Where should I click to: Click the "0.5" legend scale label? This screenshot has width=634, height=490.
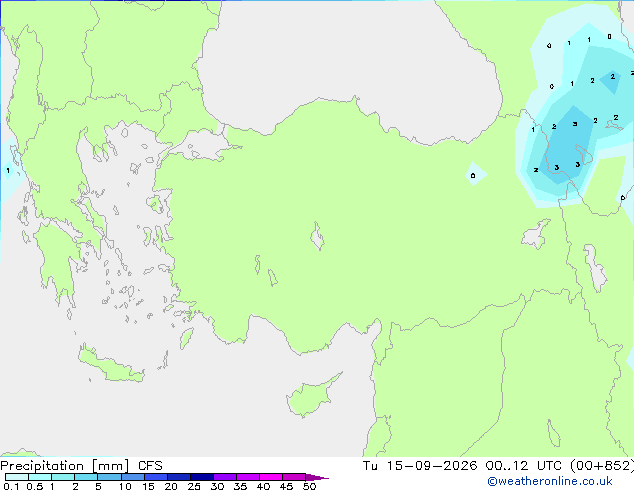click(34, 486)
